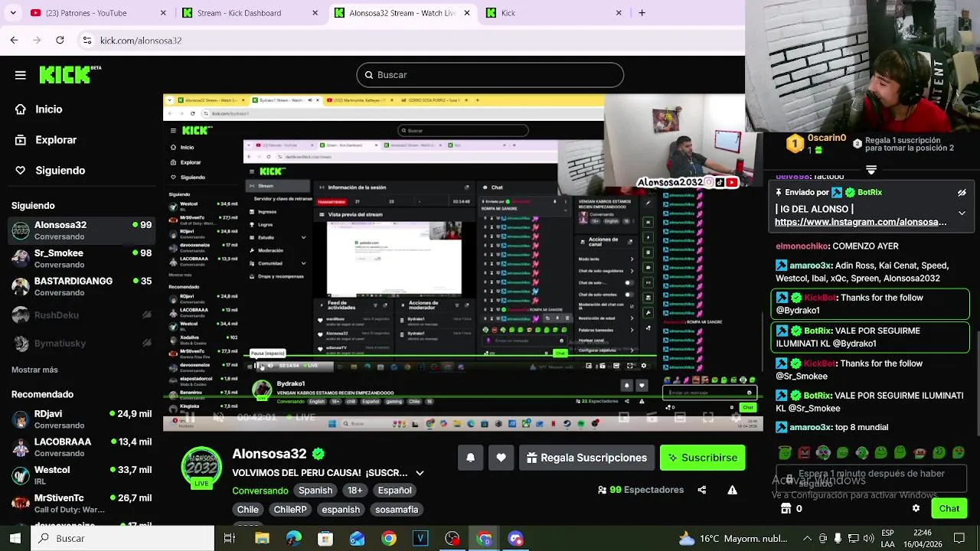
Task: Open the Conversando category link
Action: click(x=260, y=491)
